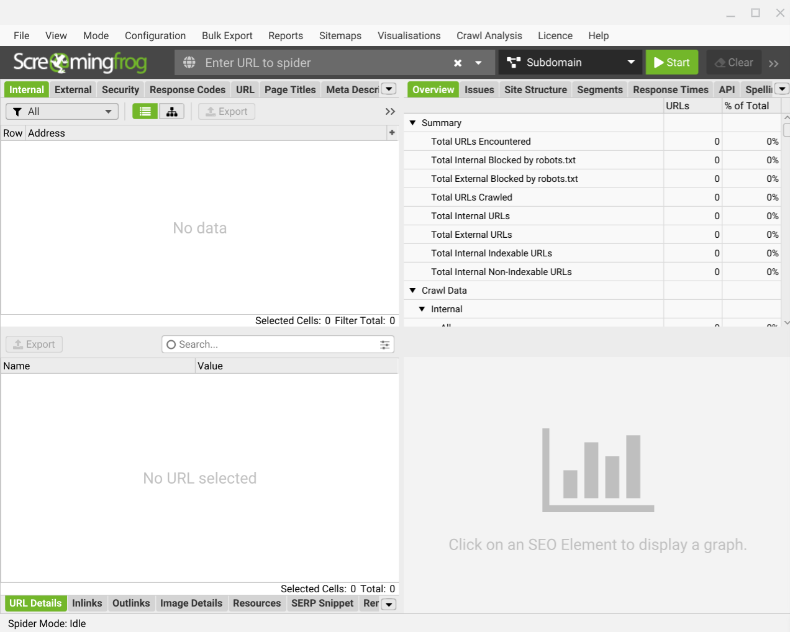This screenshot has height=632, width=790.
Task: Open the API tab
Action: [x=727, y=90]
